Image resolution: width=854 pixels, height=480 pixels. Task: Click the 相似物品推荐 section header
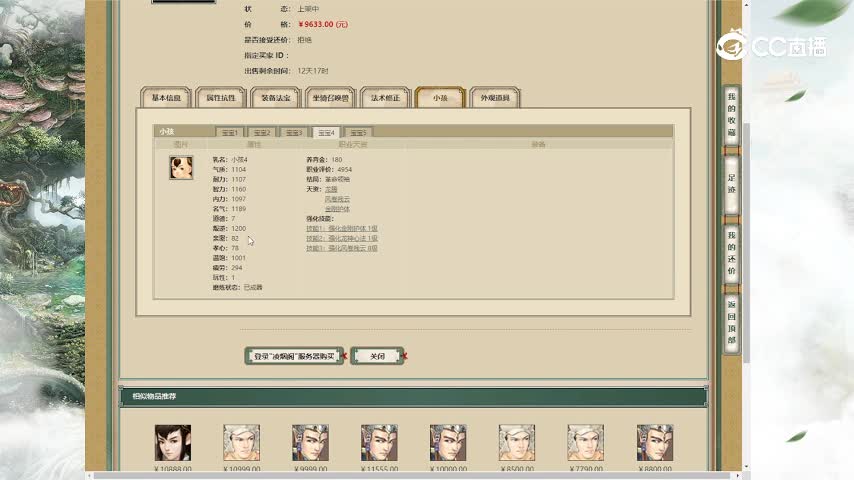click(413, 396)
